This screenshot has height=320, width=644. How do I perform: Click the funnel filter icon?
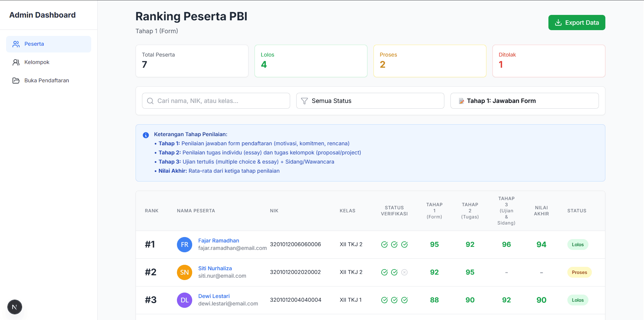304,101
